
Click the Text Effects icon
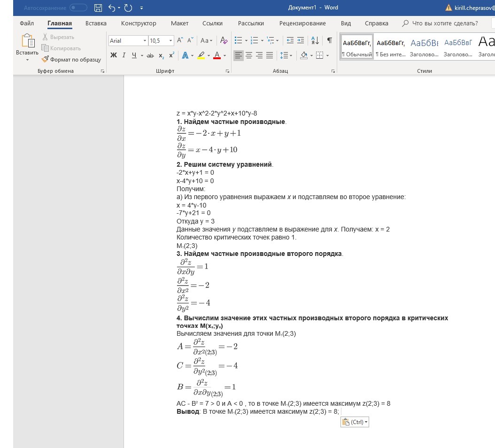pos(186,55)
